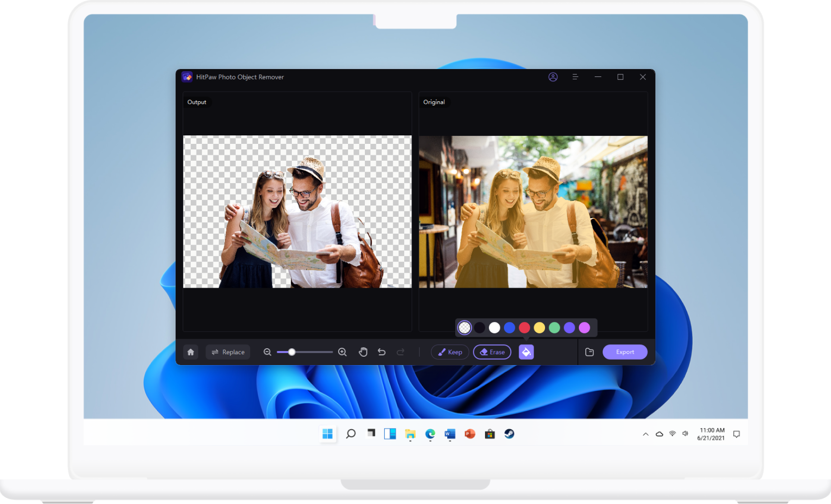Open Microsoft Store from the taskbar
This screenshot has width=831, height=504.
pyautogui.click(x=489, y=434)
